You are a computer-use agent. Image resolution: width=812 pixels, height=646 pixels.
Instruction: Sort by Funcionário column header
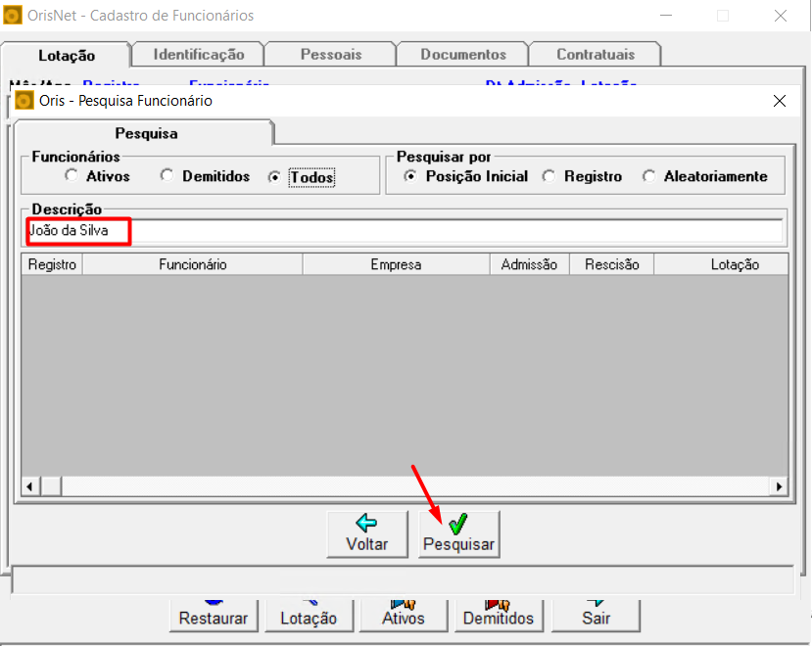pos(193,264)
